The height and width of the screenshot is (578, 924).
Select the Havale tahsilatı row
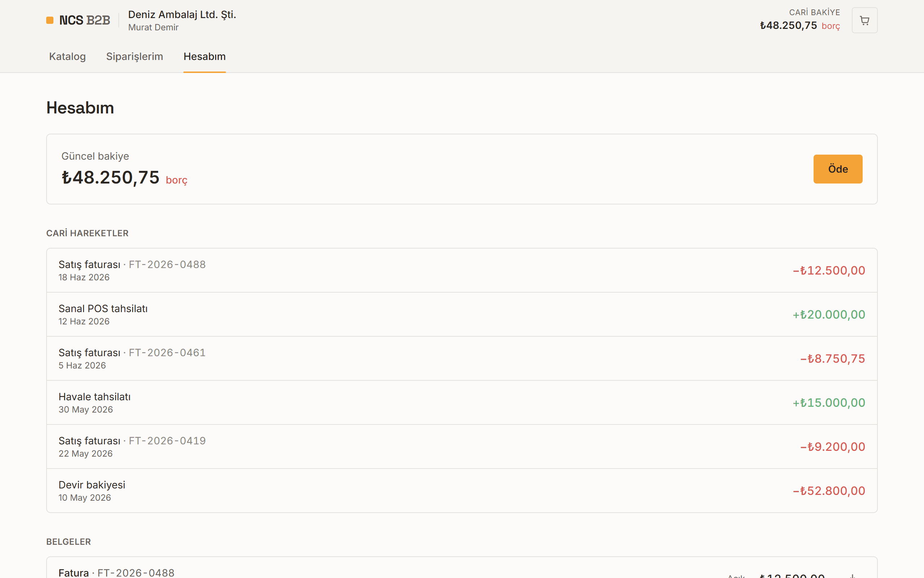tap(462, 402)
